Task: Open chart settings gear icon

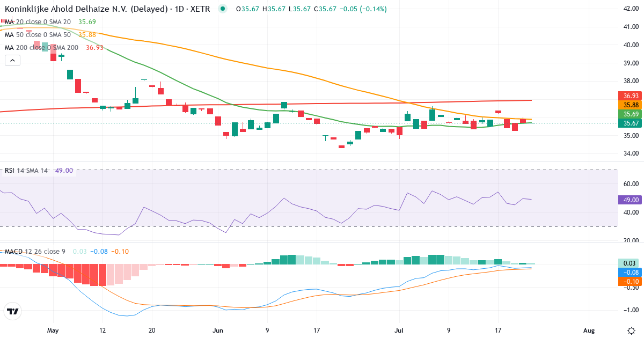Action: [631, 329]
